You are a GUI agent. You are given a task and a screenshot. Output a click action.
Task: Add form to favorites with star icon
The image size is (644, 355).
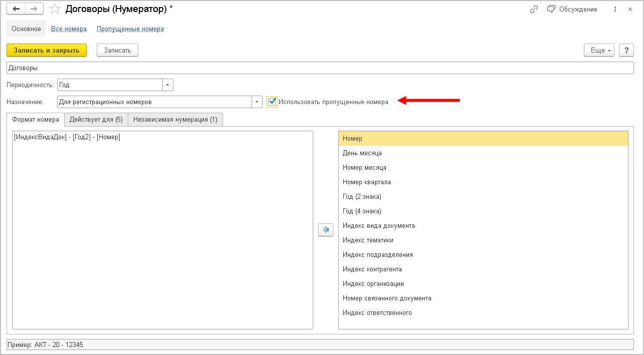click(55, 9)
